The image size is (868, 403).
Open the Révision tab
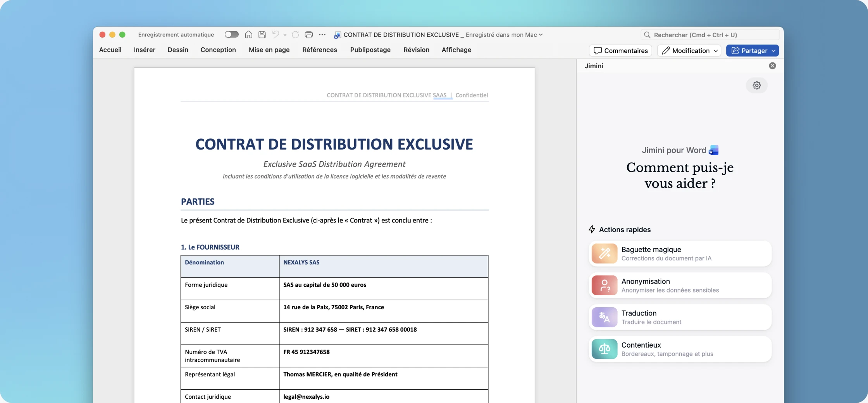(417, 50)
